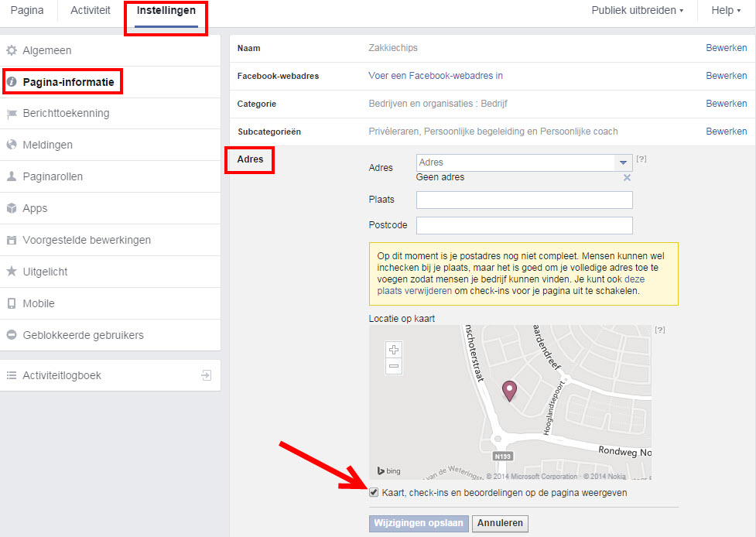The height and width of the screenshot is (537, 756).
Task: Click the person icon beside Paginarollen
Action: pyautogui.click(x=12, y=176)
